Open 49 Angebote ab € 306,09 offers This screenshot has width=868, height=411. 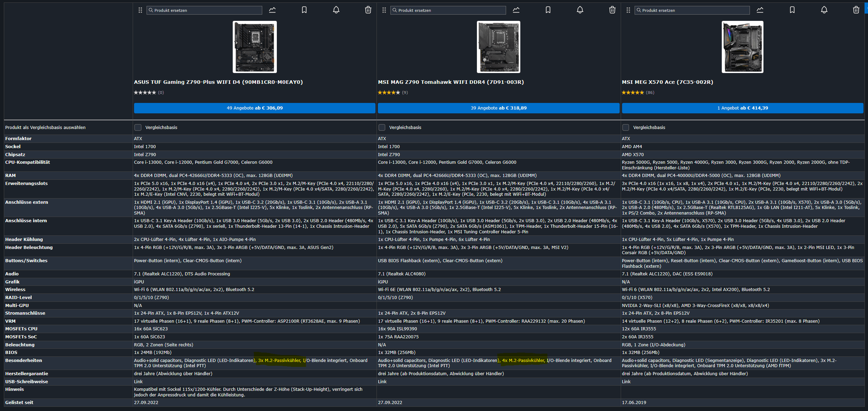(x=255, y=108)
